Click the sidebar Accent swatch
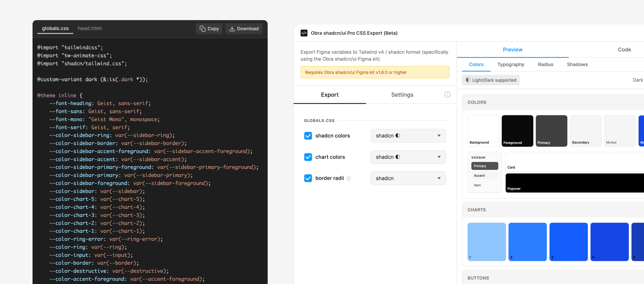This screenshot has height=284, width=644. [485, 176]
